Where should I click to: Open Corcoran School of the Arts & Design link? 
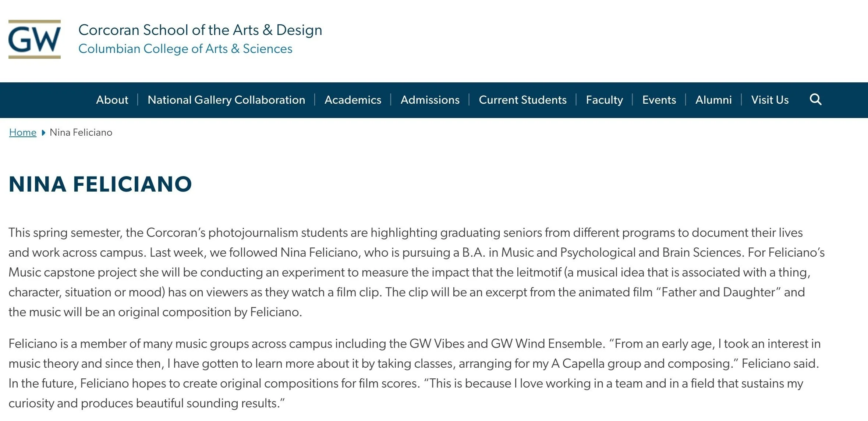point(200,30)
